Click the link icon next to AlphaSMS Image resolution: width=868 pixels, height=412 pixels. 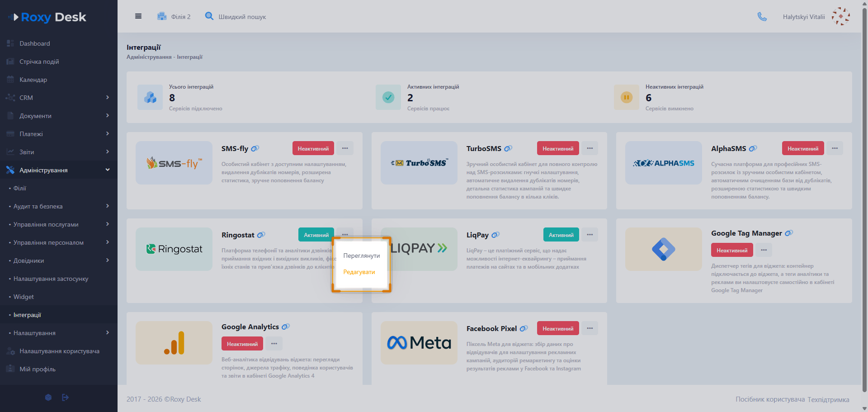(x=753, y=148)
